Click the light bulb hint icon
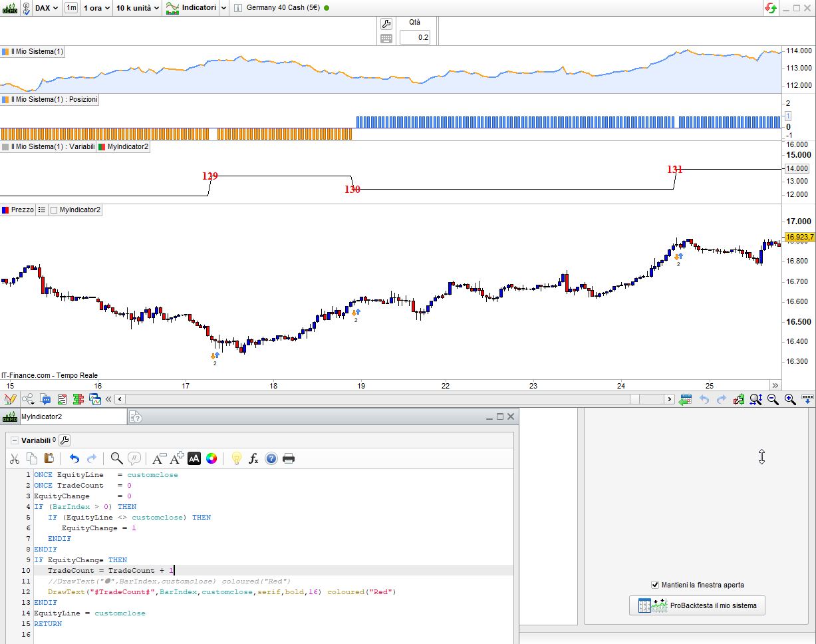The height and width of the screenshot is (644, 816). [x=236, y=458]
